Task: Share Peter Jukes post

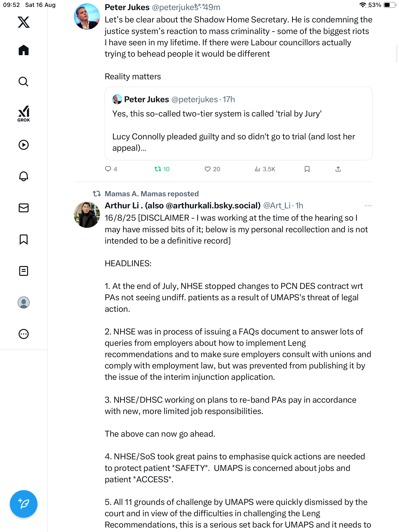Action: [x=338, y=169]
